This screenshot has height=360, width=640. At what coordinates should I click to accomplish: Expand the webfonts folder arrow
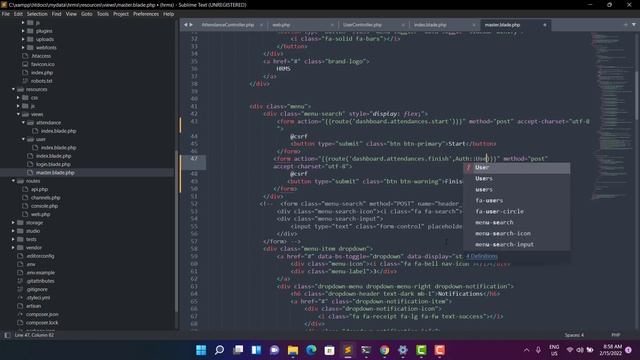pos(23,48)
